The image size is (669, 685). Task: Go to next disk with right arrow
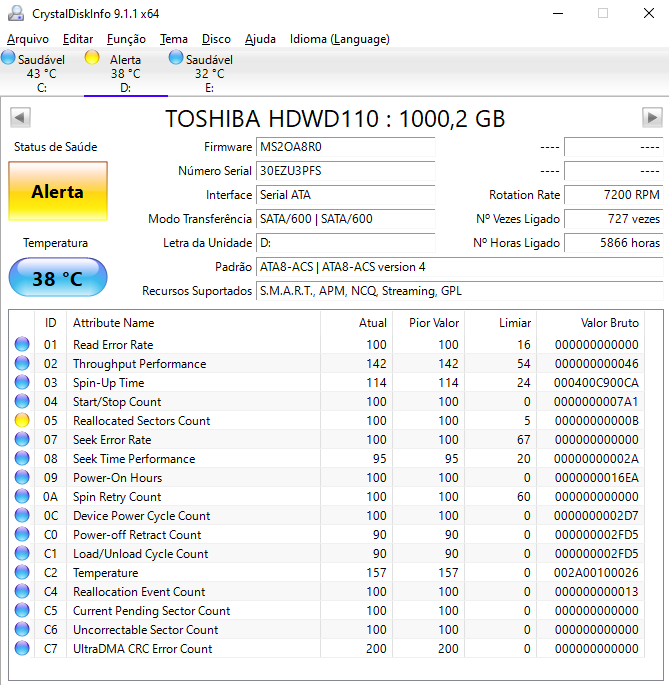(x=652, y=117)
